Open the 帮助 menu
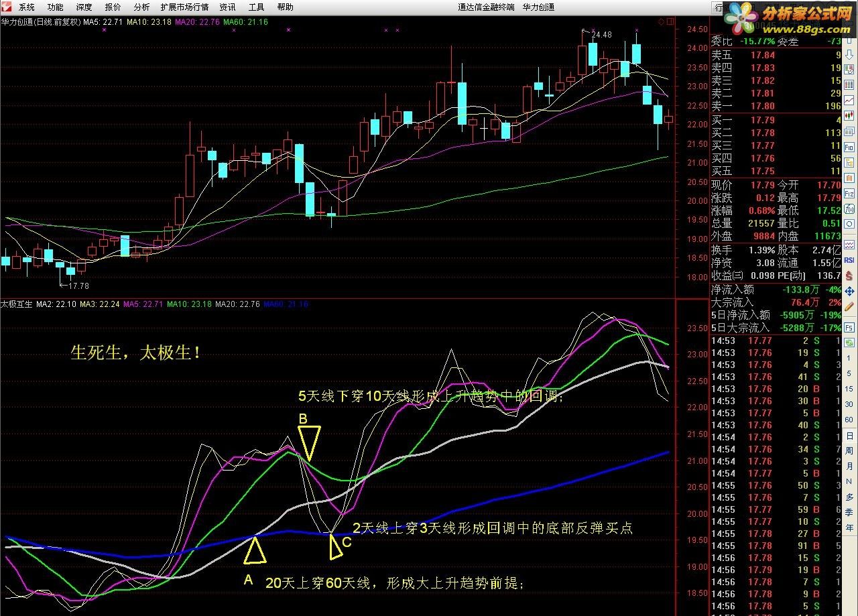Image resolution: width=858 pixels, height=616 pixels. tap(285, 7)
